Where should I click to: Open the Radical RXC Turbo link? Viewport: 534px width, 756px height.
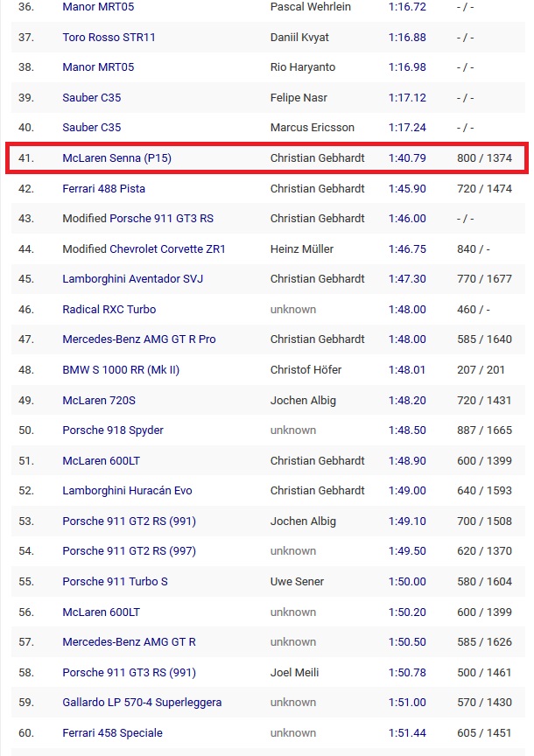(x=109, y=310)
